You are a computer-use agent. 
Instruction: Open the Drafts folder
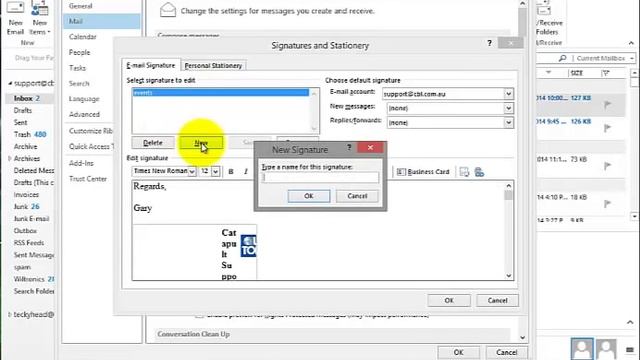[22, 110]
